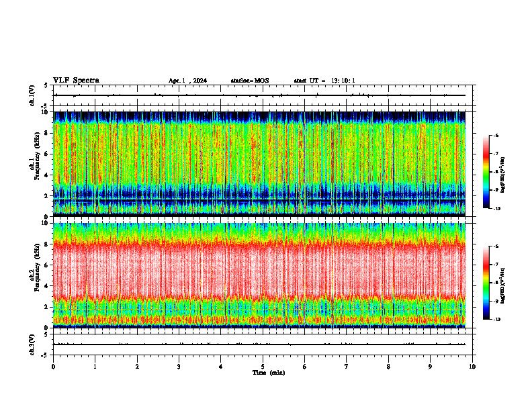
Task: Click time-axis tick label 9
Action: pos(430,367)
